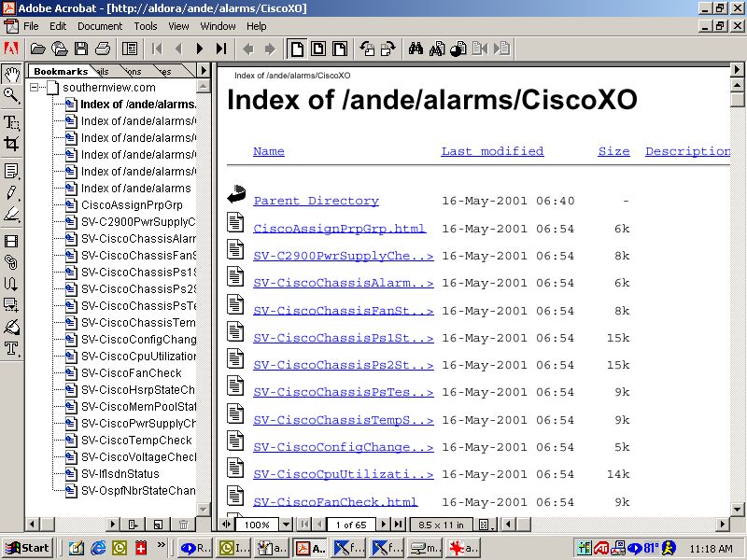This screenshot has height=560, width=747.
Task: Open the zoom level dropdown arrow beside 100%
Action: (286, 525)
